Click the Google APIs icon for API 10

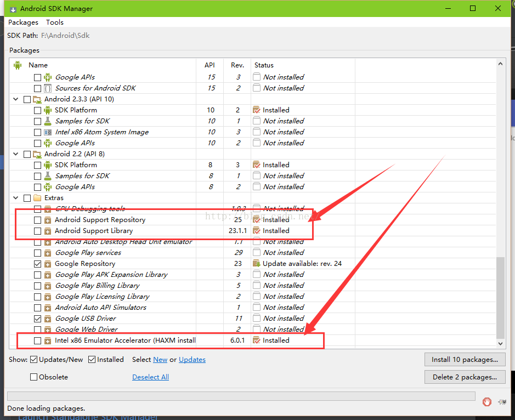(48, 143)
